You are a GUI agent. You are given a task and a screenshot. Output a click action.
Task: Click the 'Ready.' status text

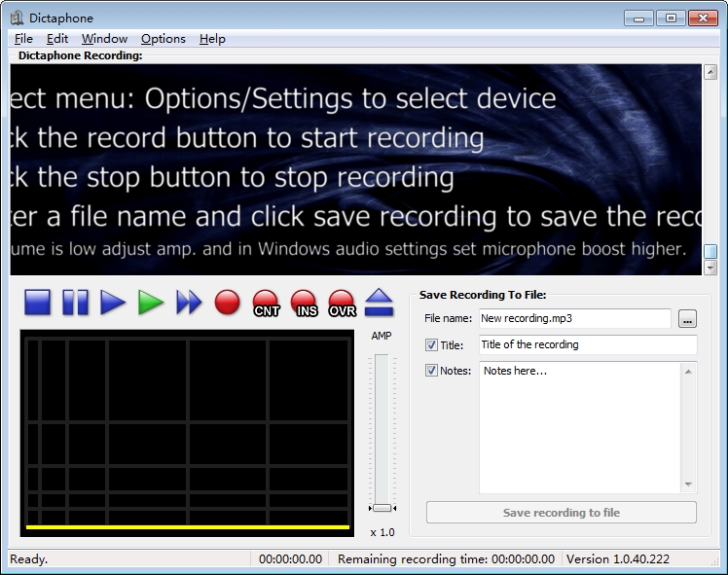pyautogui.click(x=29, y=559)
